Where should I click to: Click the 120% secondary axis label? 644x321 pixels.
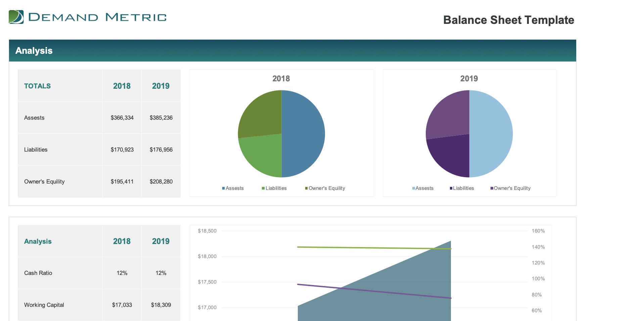click(x=538, y=263)
